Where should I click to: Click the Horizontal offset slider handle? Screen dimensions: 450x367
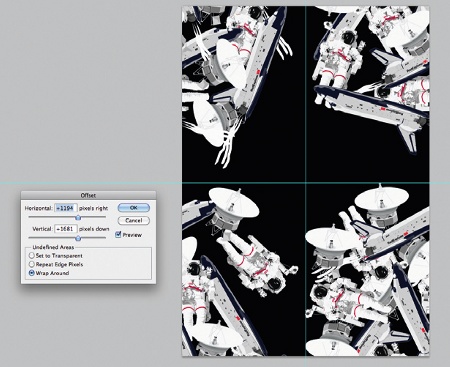tap(78, 217)
